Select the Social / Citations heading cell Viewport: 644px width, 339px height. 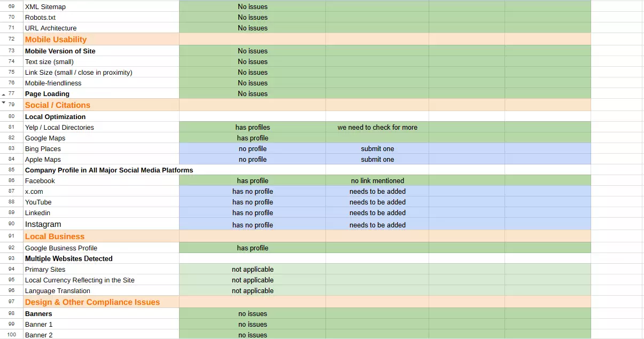click(x=102, y=105)
